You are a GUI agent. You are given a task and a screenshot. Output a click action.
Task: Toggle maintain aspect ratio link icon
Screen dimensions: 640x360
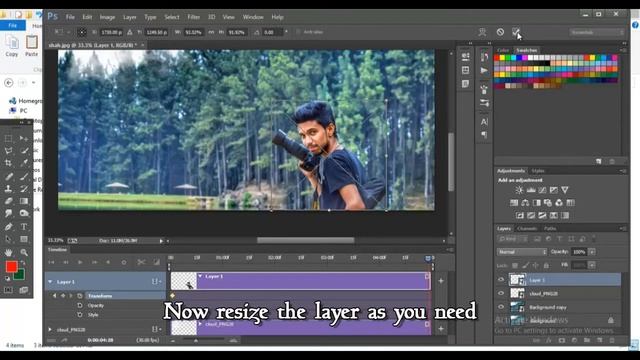point(211,32)
